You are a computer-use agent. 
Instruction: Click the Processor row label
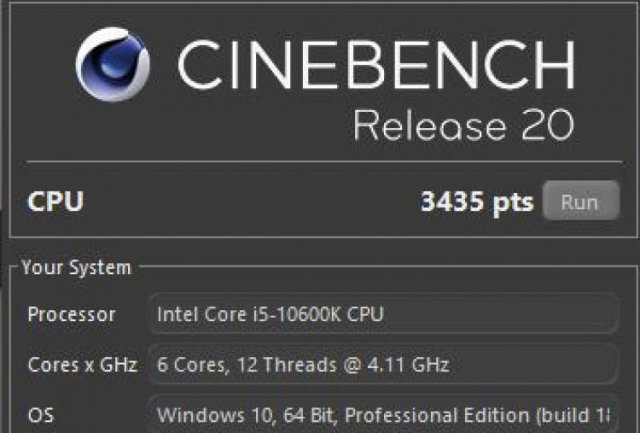(71, 314)
